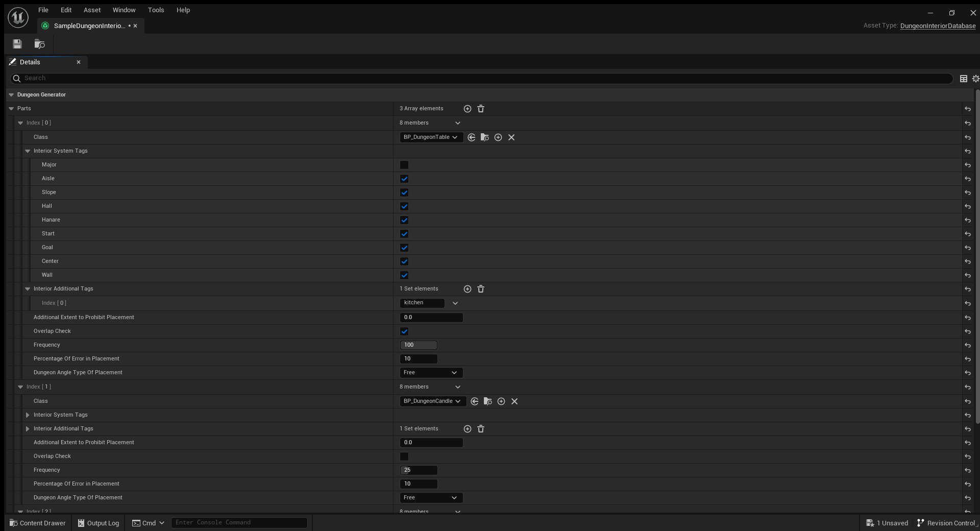Toggle the Goal tag checkbox

tap(404, 248)
